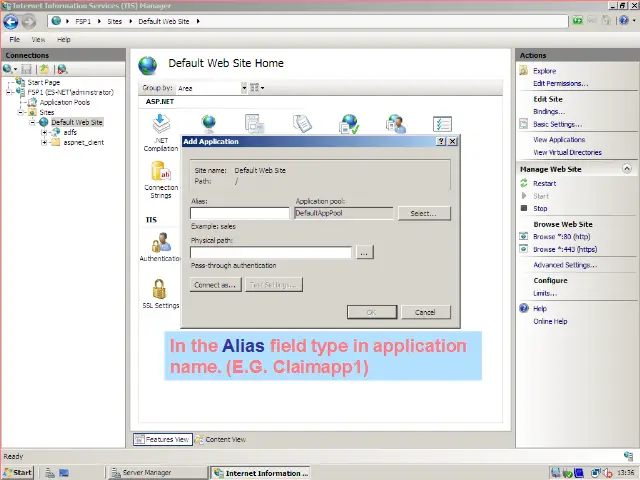Click the Forward navigation arrow
Viewport: 640px width, 480px height.
(x=29, y=22)
